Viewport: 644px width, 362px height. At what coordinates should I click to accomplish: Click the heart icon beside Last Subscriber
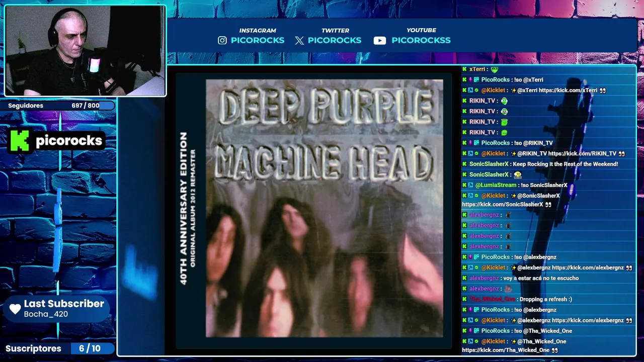point(15,309)
